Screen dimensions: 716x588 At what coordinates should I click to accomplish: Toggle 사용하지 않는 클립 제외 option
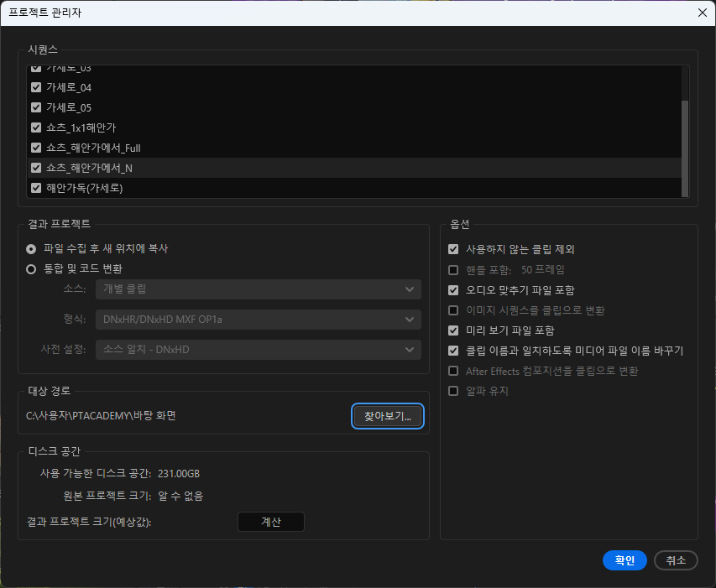coord(453,249)
